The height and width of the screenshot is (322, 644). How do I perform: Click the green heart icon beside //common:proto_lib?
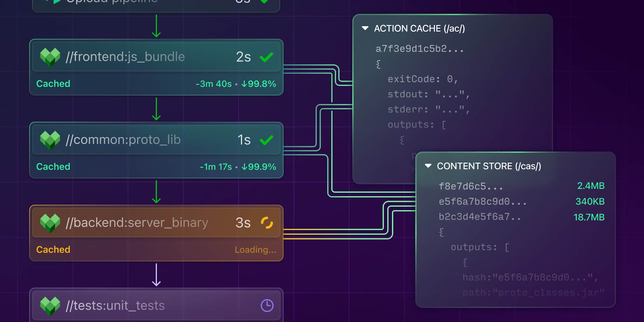[50, 140]
